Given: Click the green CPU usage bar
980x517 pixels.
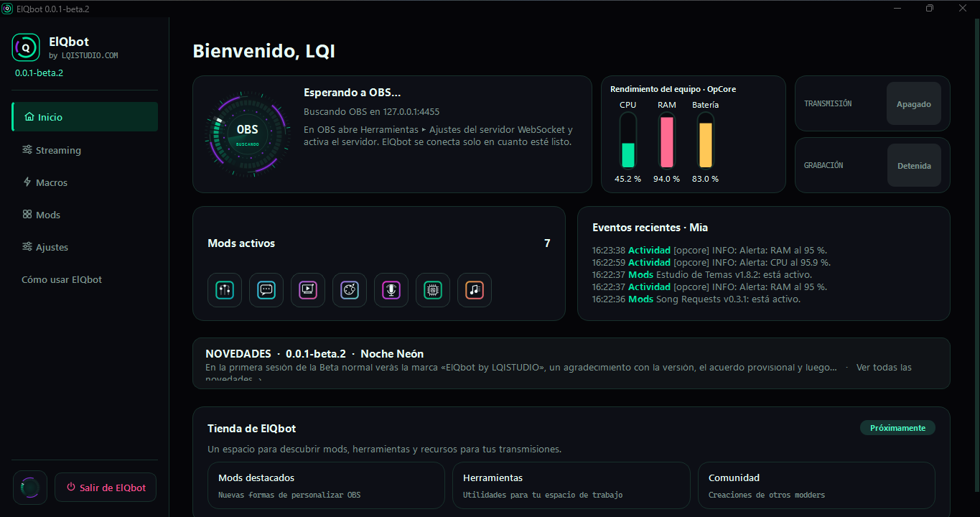Looking at the screenshot, I should 628,141.
